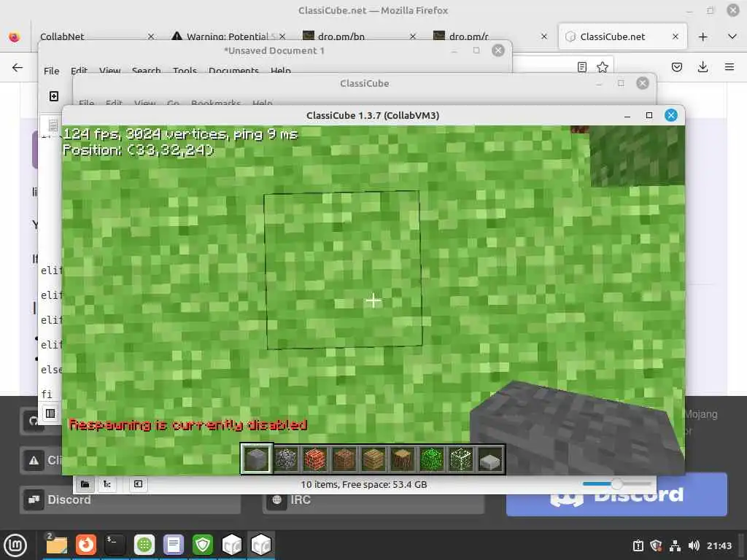Show tree view in file manager status bar

pos(107,484)
